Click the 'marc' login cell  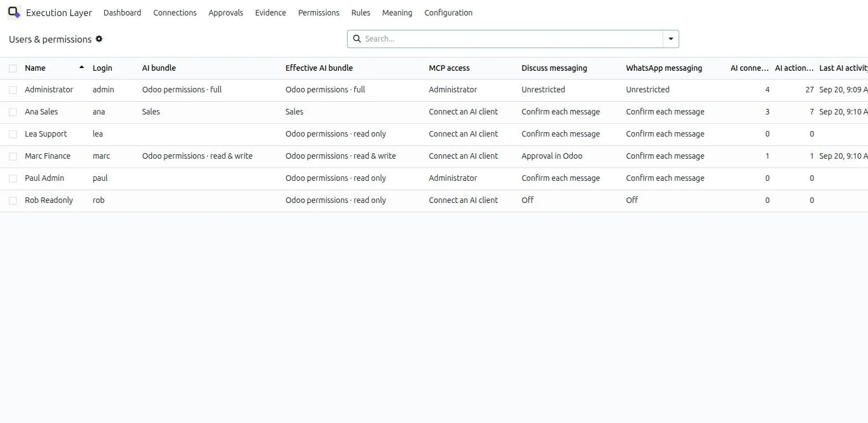click(101, 156)
